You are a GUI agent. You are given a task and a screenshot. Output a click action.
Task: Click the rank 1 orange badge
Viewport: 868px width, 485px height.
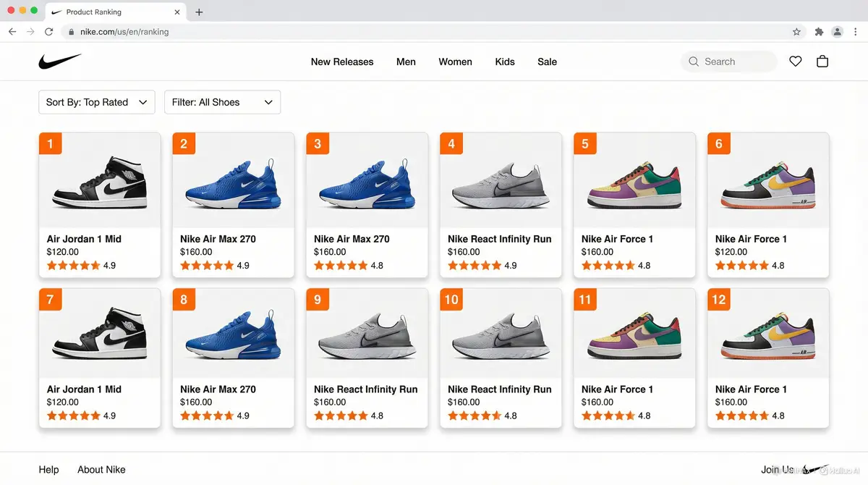pyautogui.click(x=50, y=143)
